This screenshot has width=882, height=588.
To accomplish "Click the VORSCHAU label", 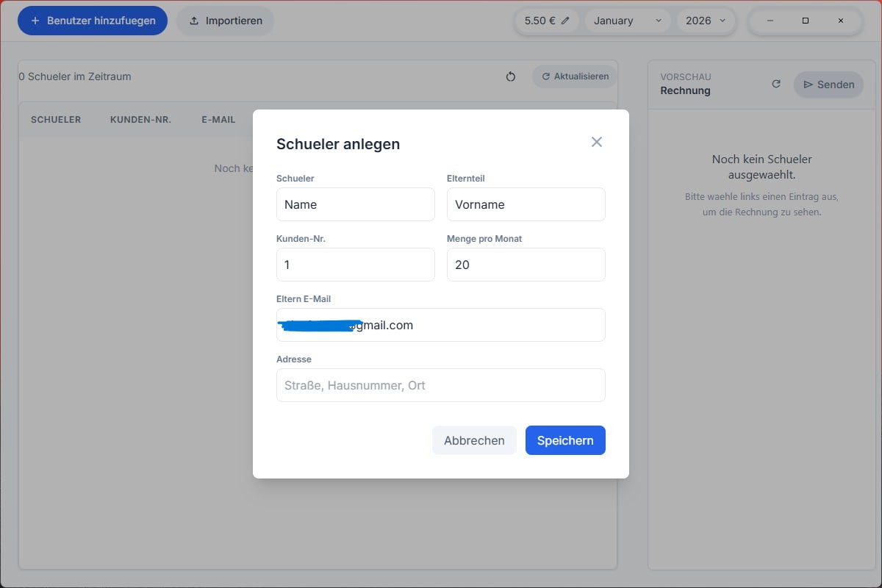I will 686,76.
